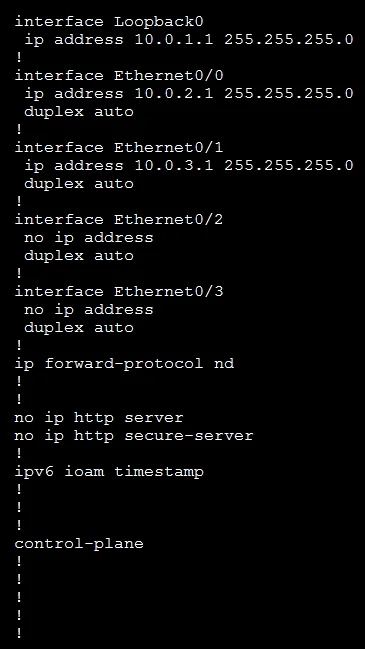Click 'no ip address' under Ethernet0/3
The width and height of the screenshot is (365, 649).
point(89,310)
